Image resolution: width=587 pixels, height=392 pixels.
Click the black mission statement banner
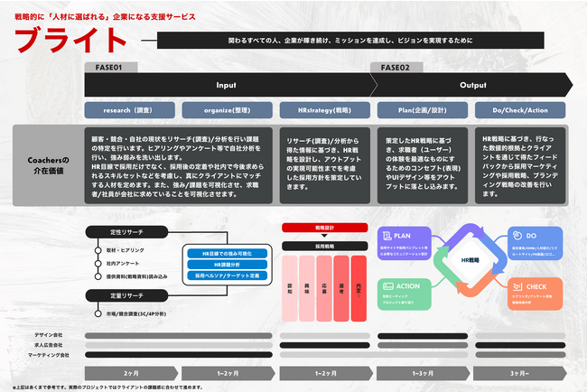click(350, 41)
